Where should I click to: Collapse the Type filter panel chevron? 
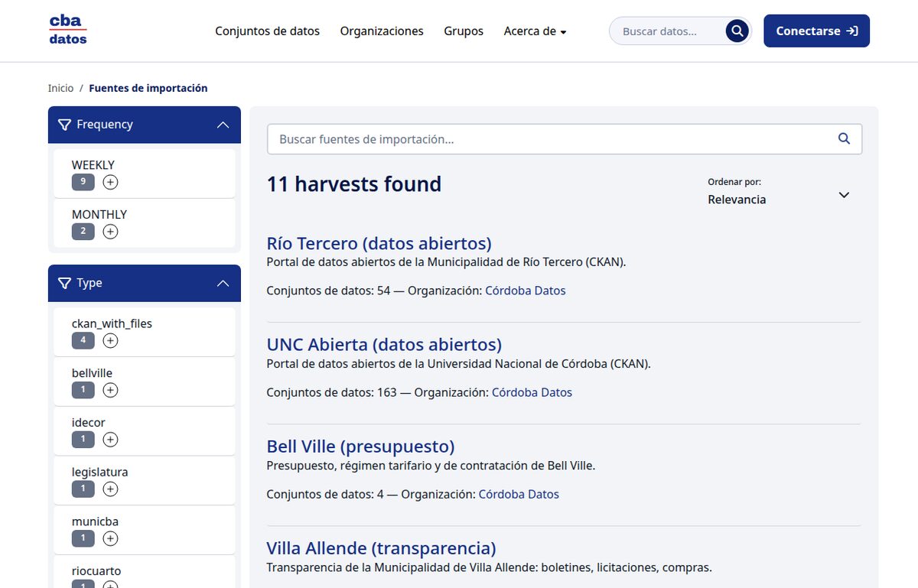click(223, 283)
